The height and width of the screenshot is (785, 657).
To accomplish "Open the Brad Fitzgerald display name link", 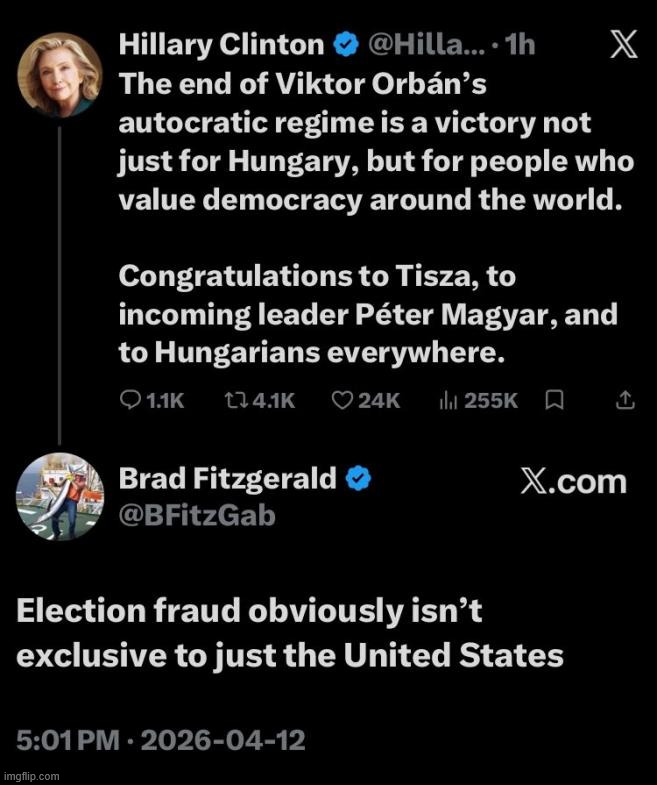I will (x=228, y=479).
